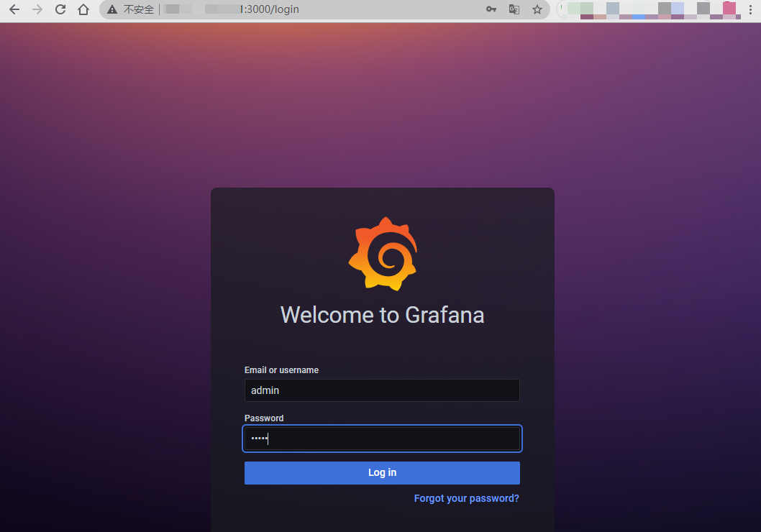Click the browser back arrow
The width and height of the screenshot is (761, 532).
(x=14, y=10)
